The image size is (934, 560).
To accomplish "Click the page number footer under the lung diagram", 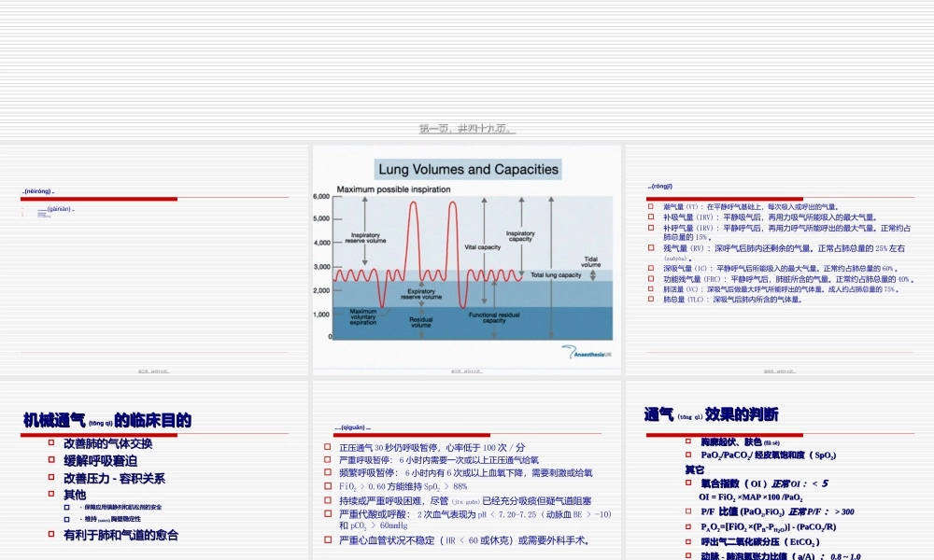I will [x=469, y=370].
